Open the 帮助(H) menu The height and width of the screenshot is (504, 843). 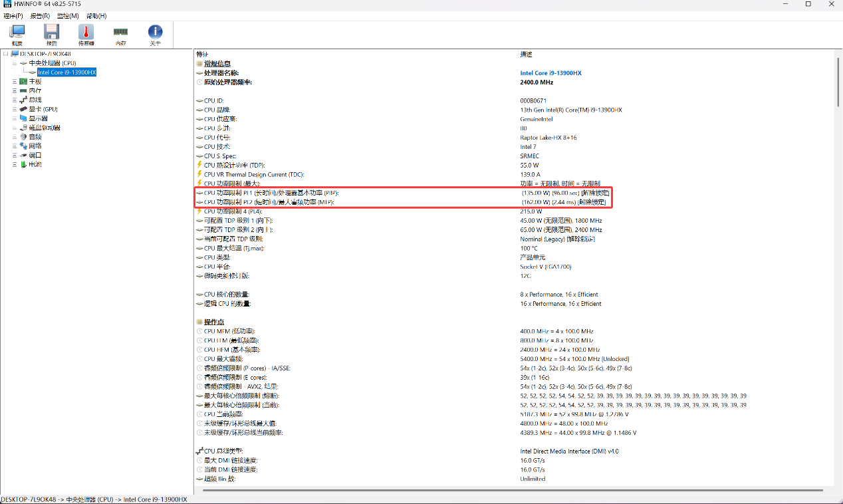96,15
